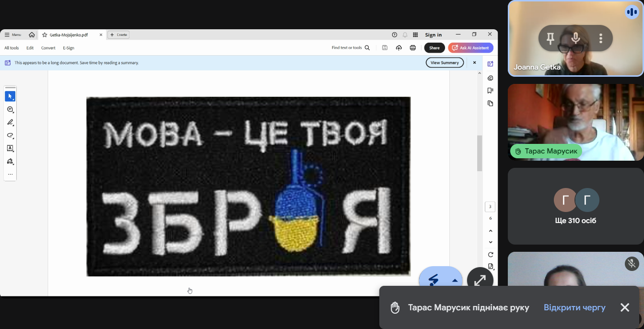Expand the more tools ellipsis in left toolbar

point(10,175)
